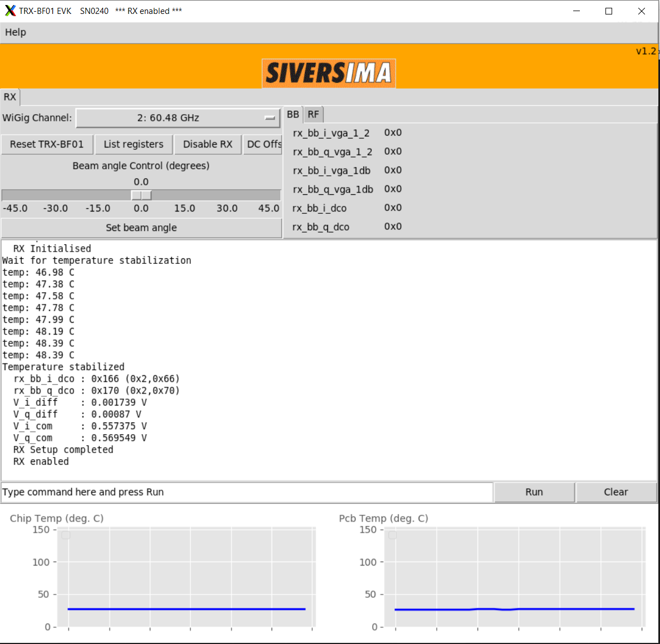Click the beam angle slider handle
660x644 pixels.
pos(141,195)
